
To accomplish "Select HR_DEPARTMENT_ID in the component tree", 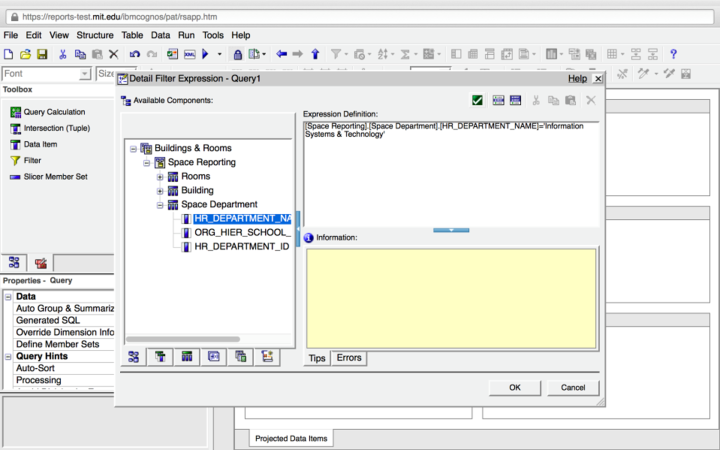I will (x=241, y=246).
